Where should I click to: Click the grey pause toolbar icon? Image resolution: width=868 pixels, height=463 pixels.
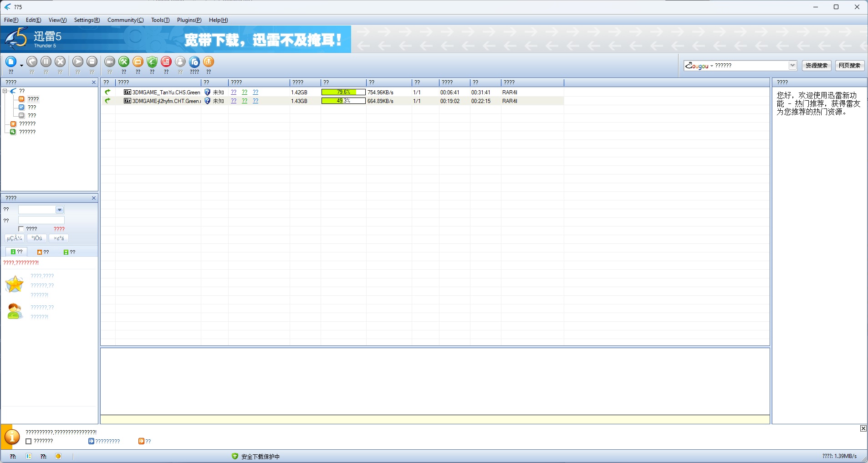tap(46, 62)
